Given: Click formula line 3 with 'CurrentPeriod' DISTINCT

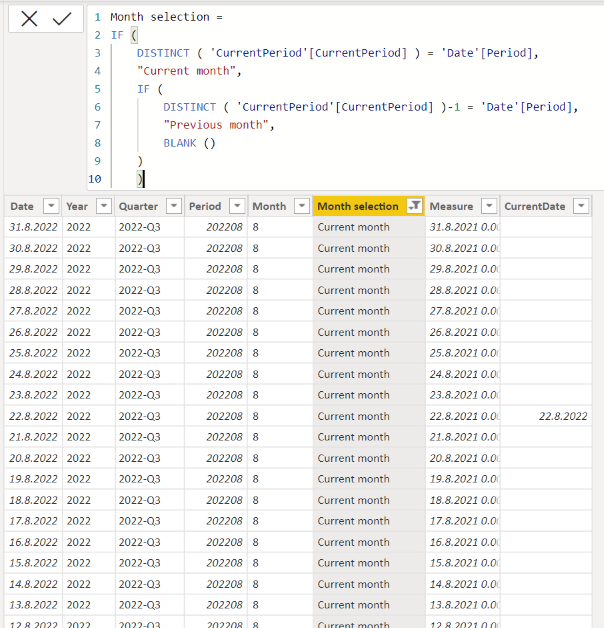Looking at the screenshot, I should click(338, 53).
